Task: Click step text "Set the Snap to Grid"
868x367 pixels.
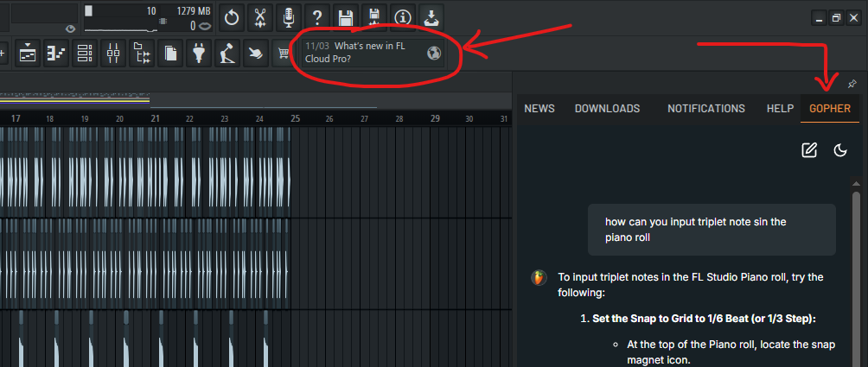Action: point(704,319)
